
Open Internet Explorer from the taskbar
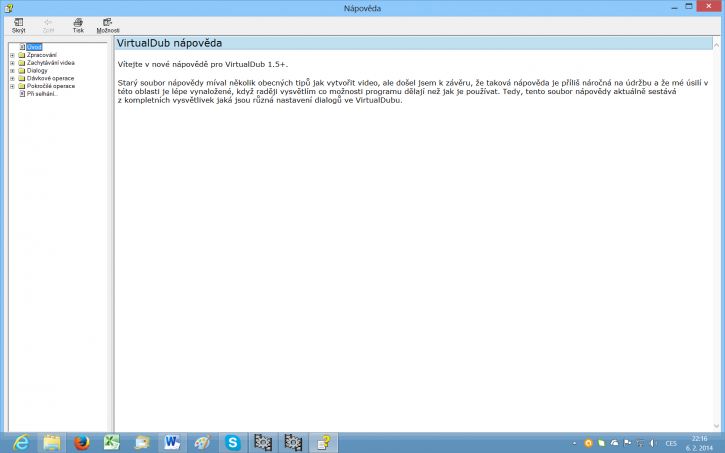click(x=21, y=443)
